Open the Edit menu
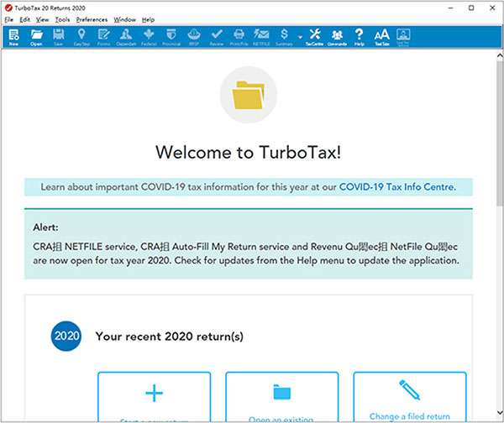 (x=24, y=20)
